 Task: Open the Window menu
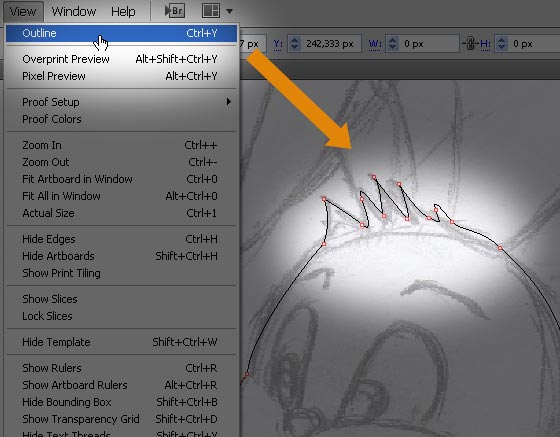coord(74,11)
